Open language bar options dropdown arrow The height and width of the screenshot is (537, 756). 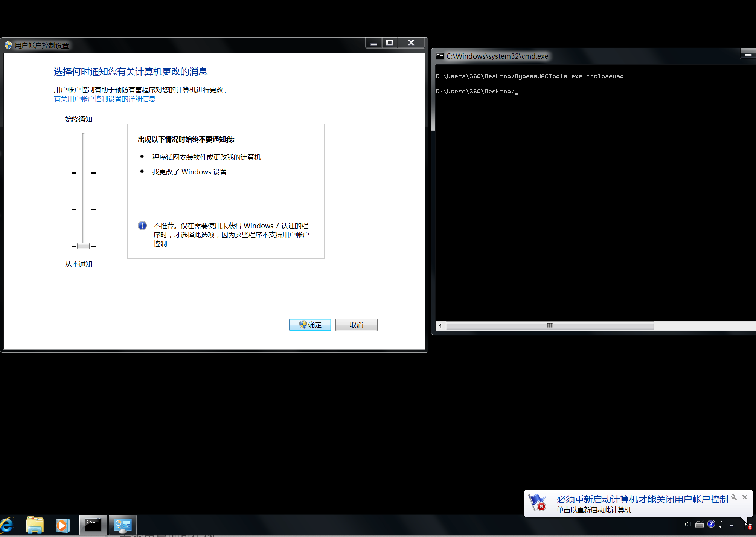tap(720, 526)
